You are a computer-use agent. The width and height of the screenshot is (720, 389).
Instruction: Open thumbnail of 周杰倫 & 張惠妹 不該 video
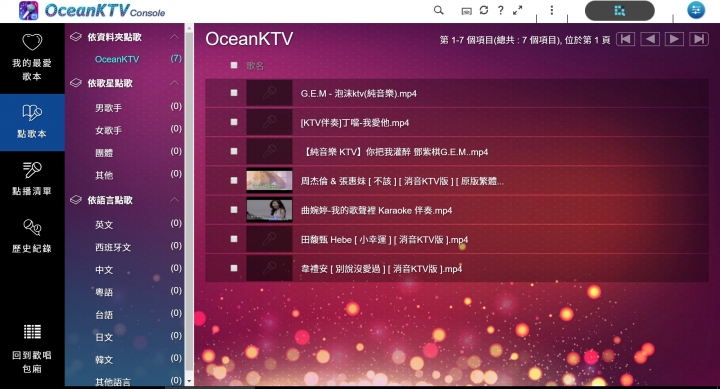269,180
